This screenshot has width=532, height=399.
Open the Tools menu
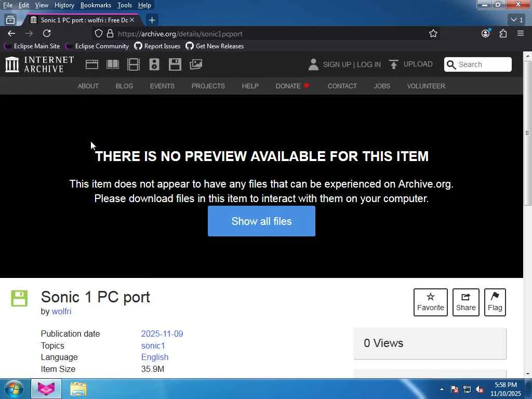125,5
